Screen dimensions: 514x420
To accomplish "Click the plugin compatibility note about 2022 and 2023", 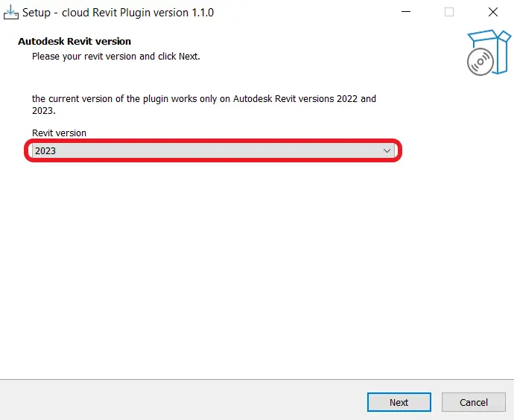I will 204,104.
